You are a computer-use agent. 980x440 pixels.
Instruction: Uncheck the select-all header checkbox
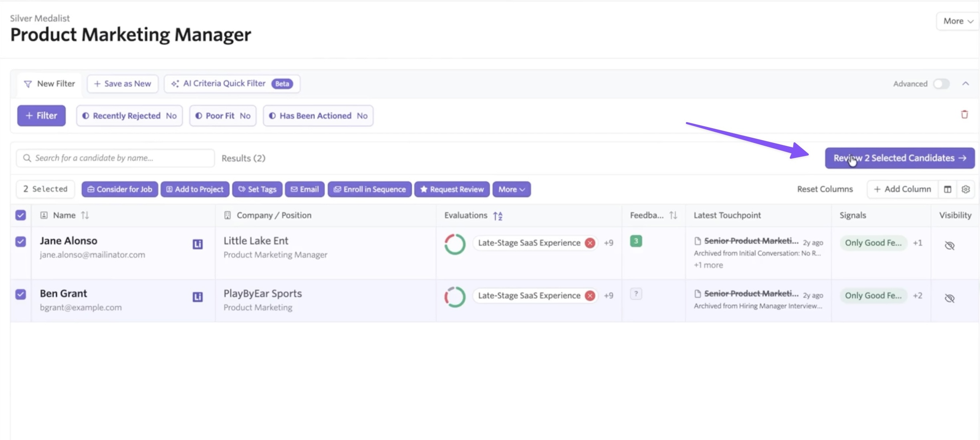pos(21,215)
